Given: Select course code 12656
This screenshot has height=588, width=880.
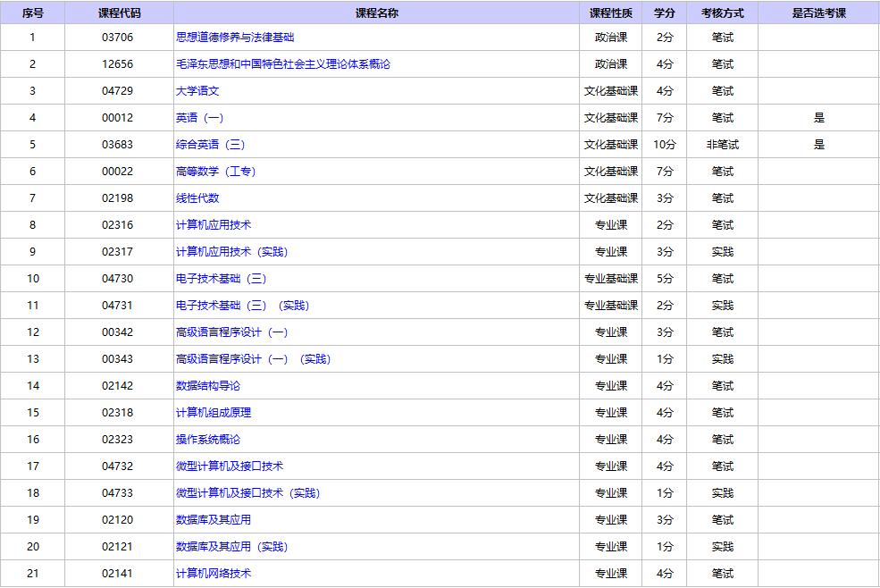Looking at the screenshot, I should (118, 64).
